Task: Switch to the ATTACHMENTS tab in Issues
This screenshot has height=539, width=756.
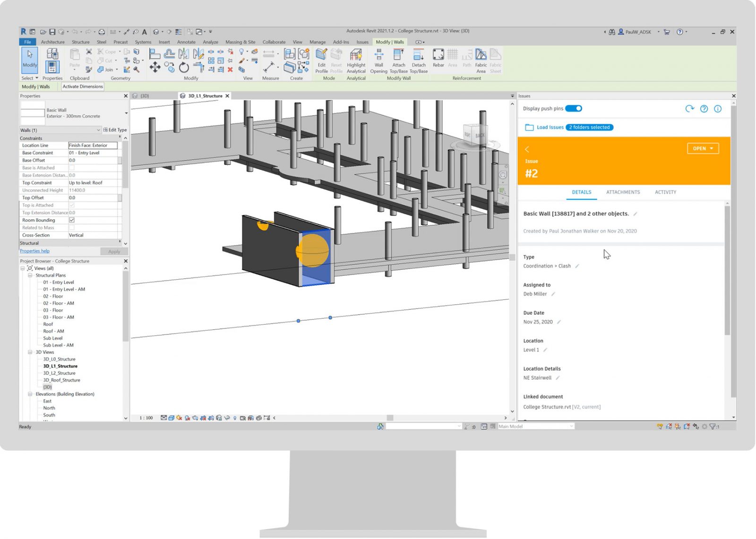Action: pos(623,192)
